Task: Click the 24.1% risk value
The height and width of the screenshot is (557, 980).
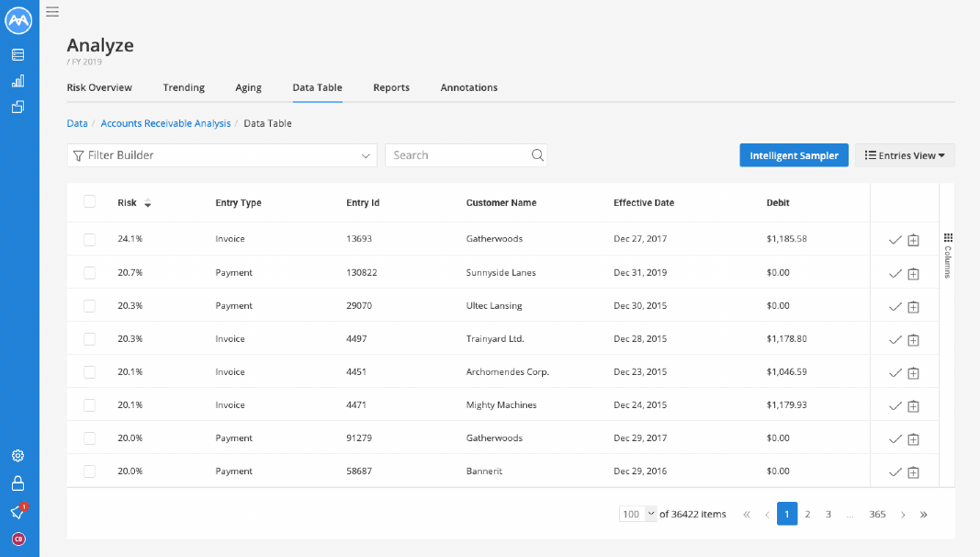Action: pyautogui.click(x=130, y=239)
